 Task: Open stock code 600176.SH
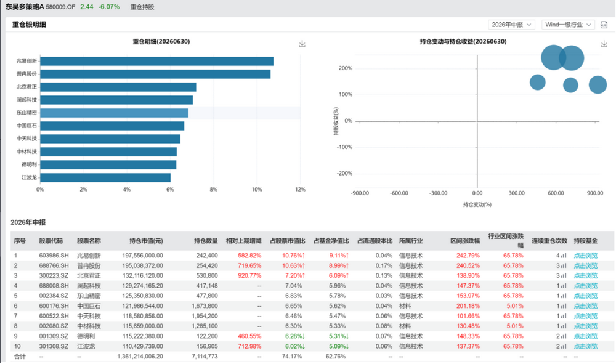pos(54,306)
